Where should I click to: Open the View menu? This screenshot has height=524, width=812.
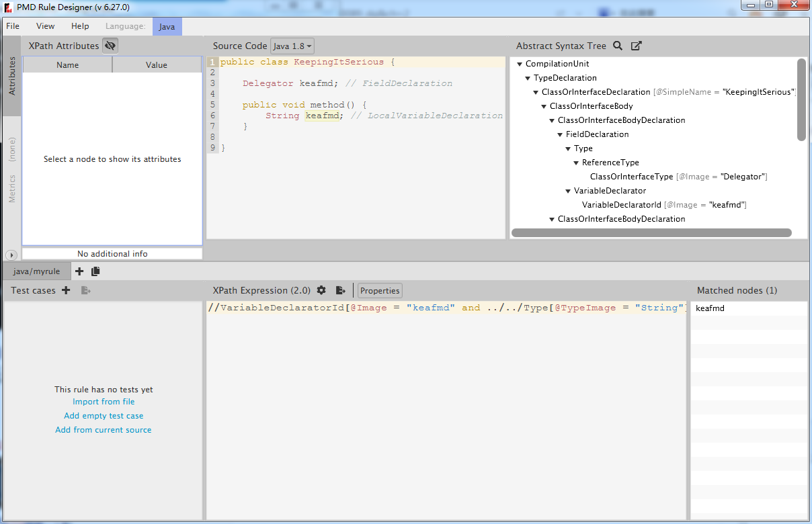pos(46,26)
